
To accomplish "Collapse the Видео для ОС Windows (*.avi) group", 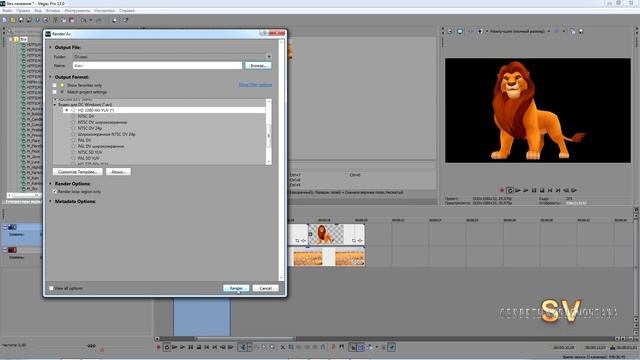I will [x=55, y=105].
